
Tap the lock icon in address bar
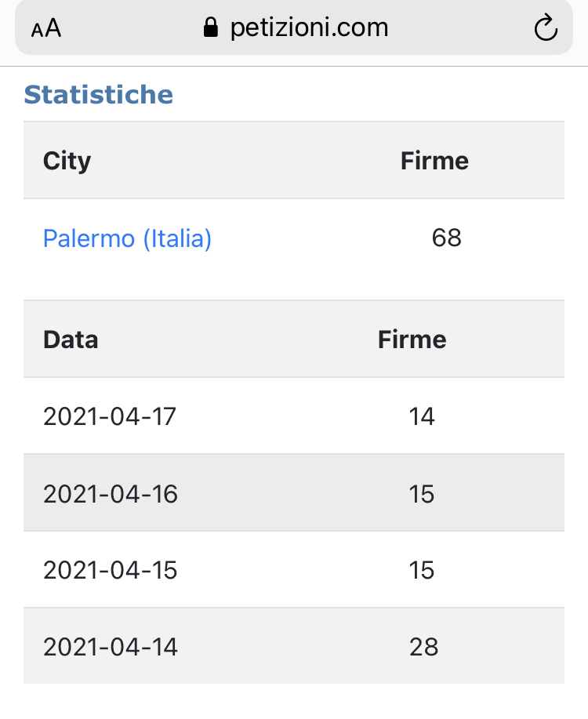click(211, 27)
